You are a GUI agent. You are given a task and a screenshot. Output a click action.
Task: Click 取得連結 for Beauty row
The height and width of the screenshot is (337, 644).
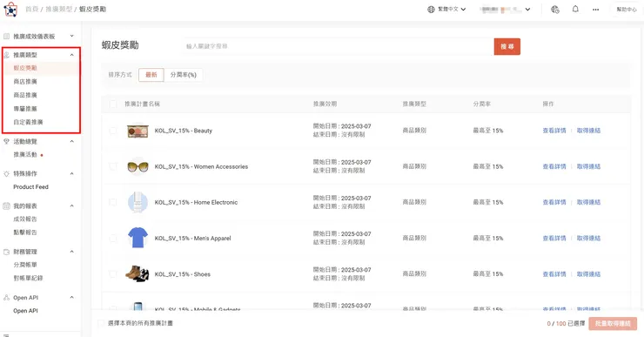tap(588, 131)
